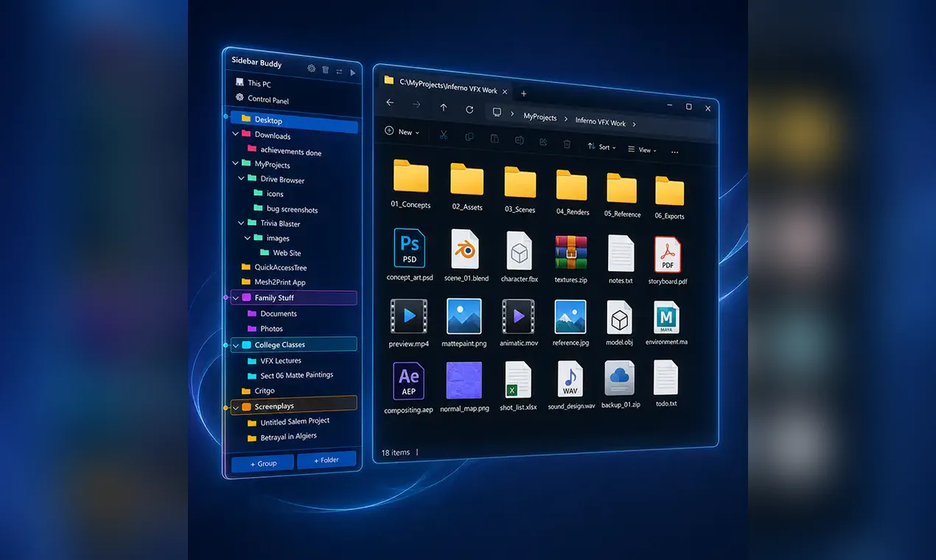Close the Inferno VFX Work tab
Image resolution: width=936 pixels, height=560 pixels.
tap(504, 91)
